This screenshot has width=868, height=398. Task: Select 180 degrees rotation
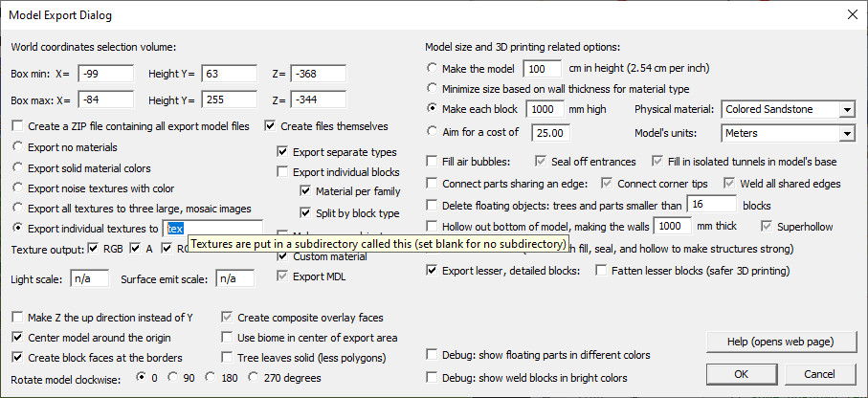tap(210, 378)
